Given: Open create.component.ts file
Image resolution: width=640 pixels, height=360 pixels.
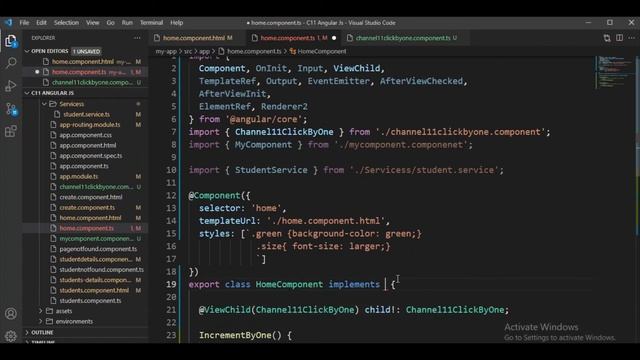Looking at the screenshot, I should click(x=87, y=207).
